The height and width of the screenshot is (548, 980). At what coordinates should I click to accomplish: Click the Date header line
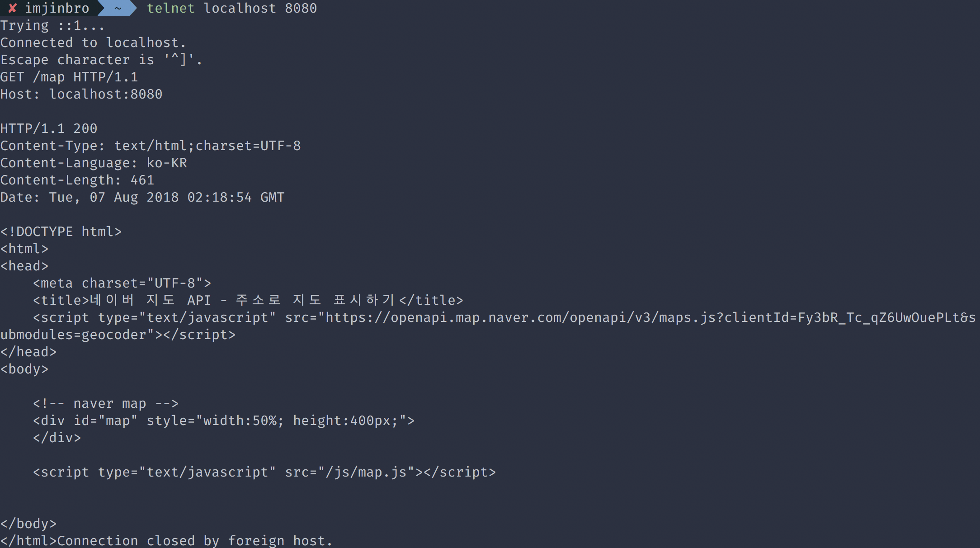[x=142, y=197]
